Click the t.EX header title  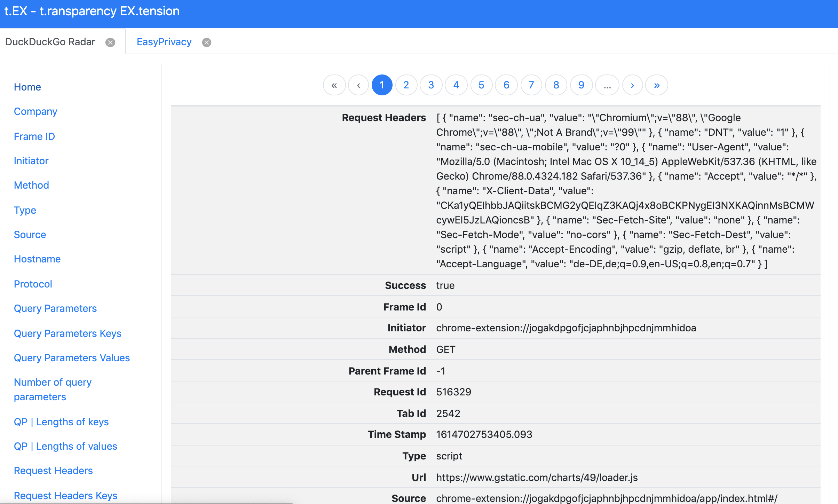point(92,11)
